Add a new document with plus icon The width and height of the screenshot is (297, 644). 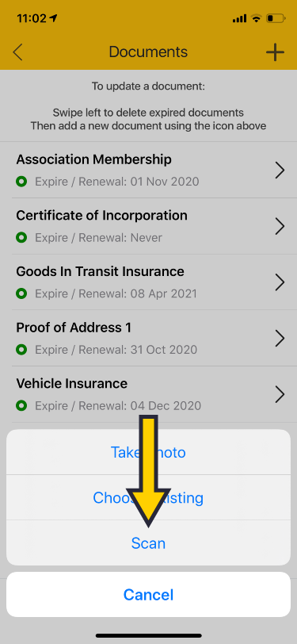[275, 52]
